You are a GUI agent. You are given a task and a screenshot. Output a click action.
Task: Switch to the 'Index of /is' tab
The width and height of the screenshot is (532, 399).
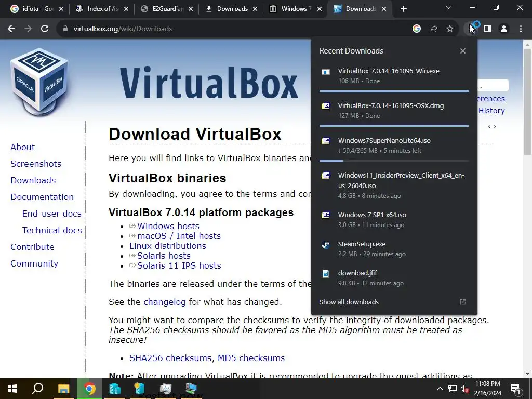point(102,9)
